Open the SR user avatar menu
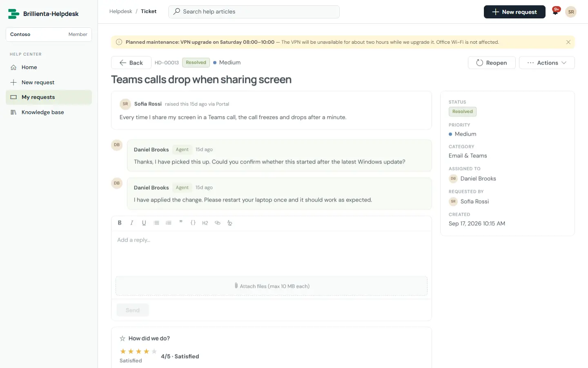The width and height of the screenshot is (588, 368). (571, 12)
